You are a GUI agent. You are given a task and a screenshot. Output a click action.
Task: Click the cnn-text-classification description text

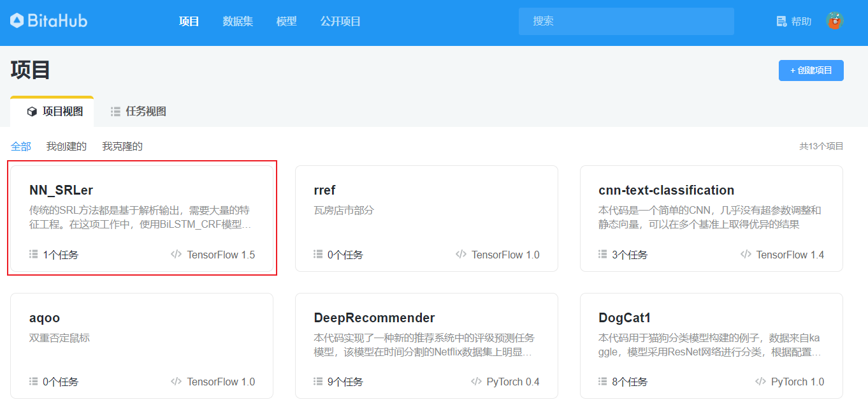711,217
